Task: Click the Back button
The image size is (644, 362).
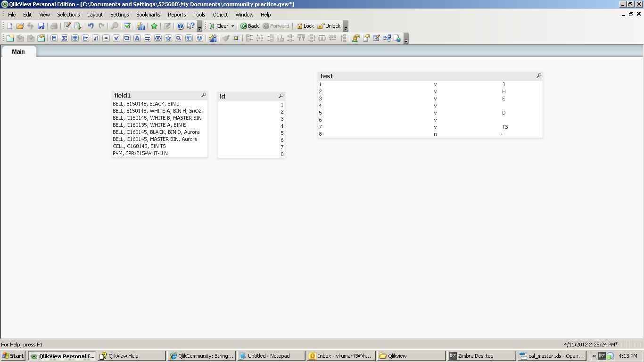Action: [x=249, y=26]
